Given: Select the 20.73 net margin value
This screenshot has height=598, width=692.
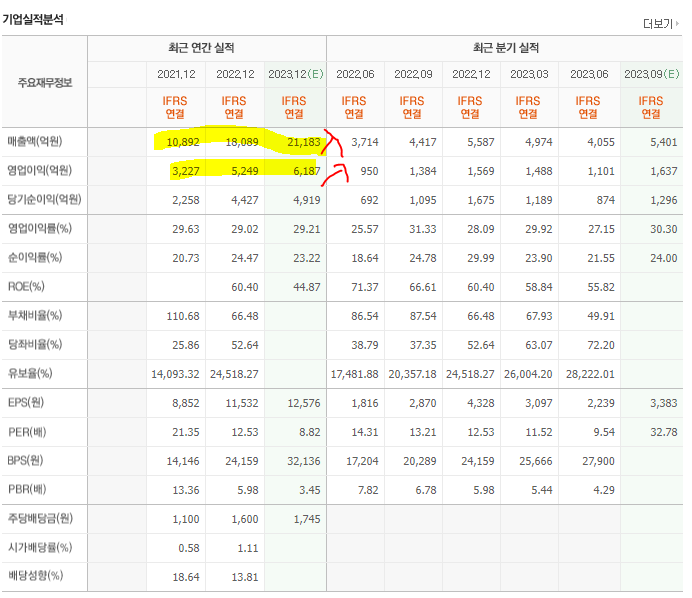Looking at the screenshot, I should point(186,258).
